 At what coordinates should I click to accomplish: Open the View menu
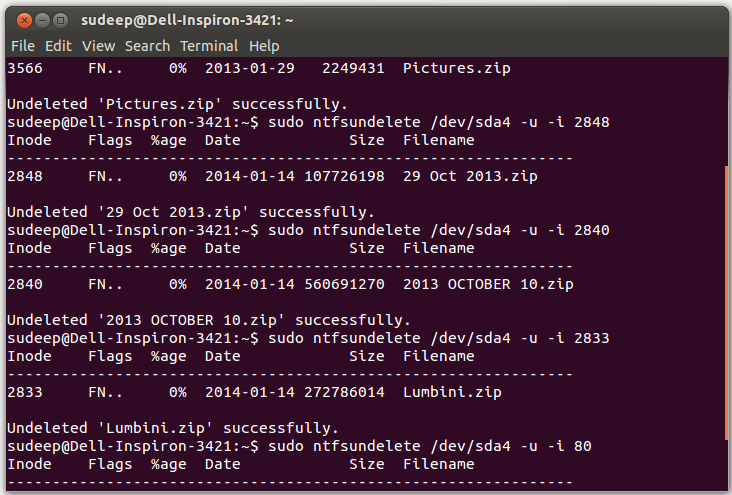pos(99,46)
